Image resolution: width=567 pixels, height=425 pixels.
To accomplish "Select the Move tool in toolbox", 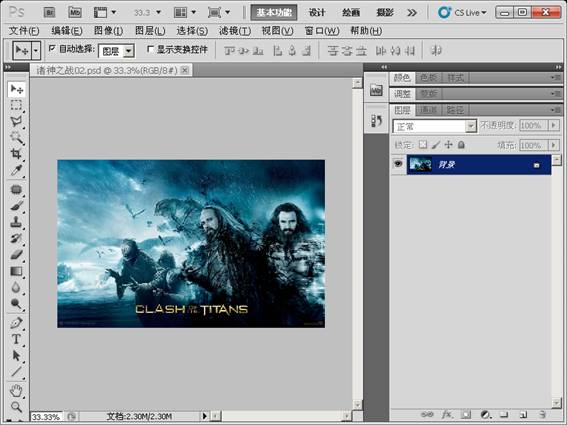I will click(x=17, y=89).
